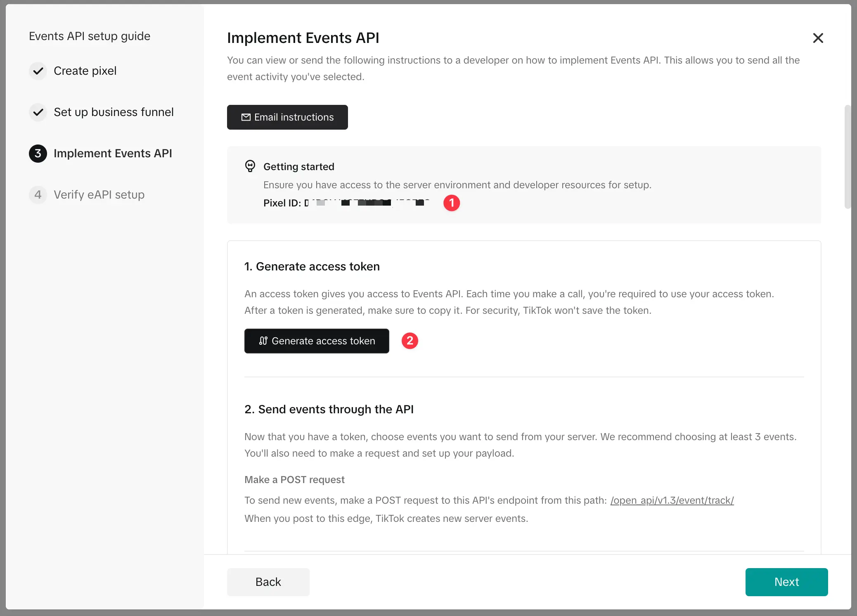Select the Implement Events API step
The width and height of the screenshot is (857, 616).
click(x=113, y=154)
